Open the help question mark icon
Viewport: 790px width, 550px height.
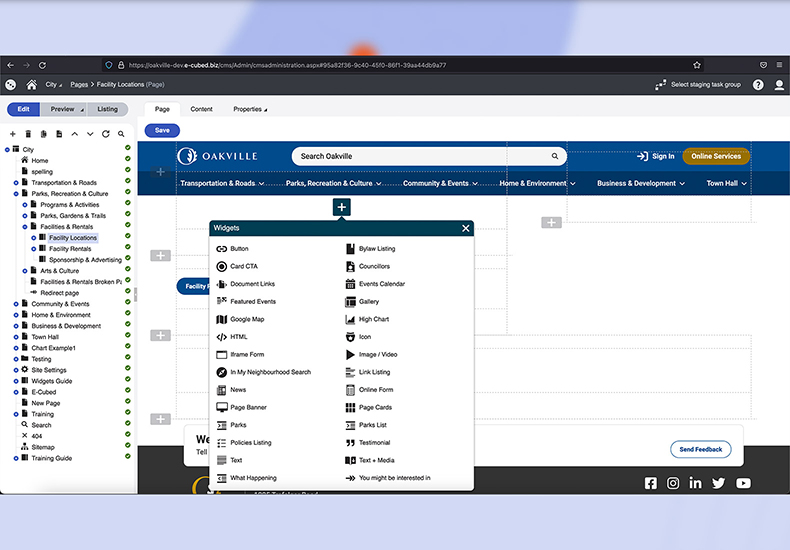pos(758,85)
